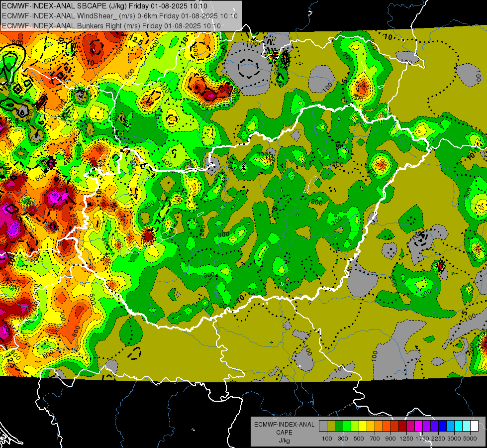
Task: Pick the pure yellow legend swatch
Action: pyautogui.click(x=363, y=426)
